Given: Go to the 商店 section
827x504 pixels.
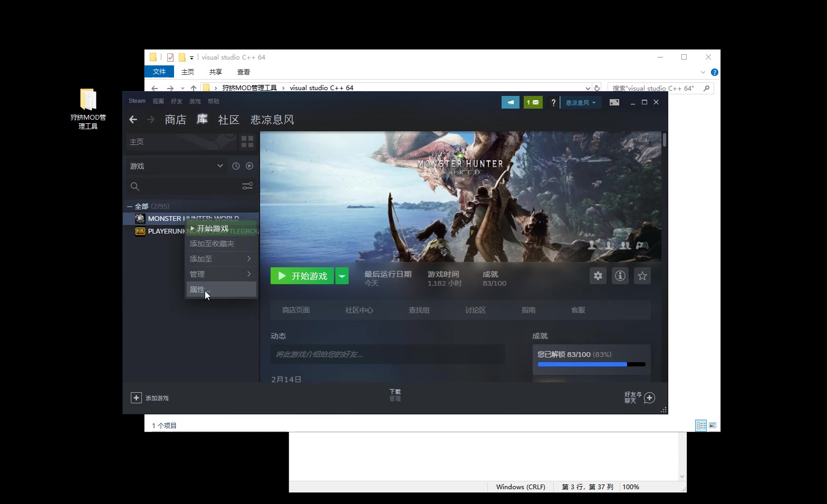Looking at the screenshot, I should click(x=176, y=120).
